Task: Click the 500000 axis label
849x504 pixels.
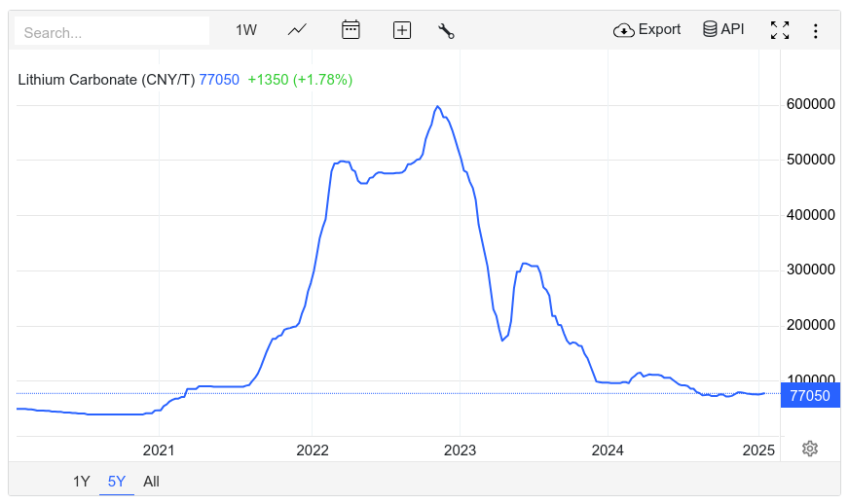Action: click(x=811, y=160)
